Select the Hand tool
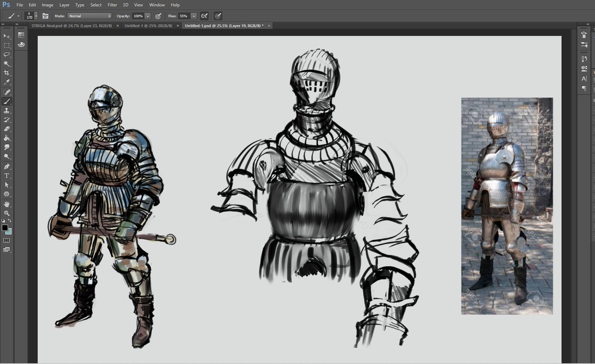The width and height of the screenshot is (595, 364). click(7, 204)
